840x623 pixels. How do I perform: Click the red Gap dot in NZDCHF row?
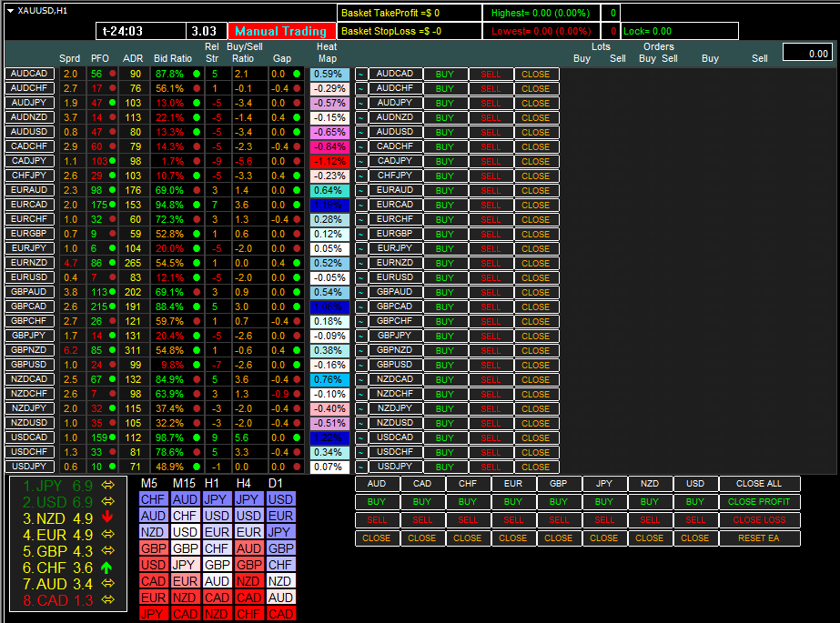(x=297, y=394)
